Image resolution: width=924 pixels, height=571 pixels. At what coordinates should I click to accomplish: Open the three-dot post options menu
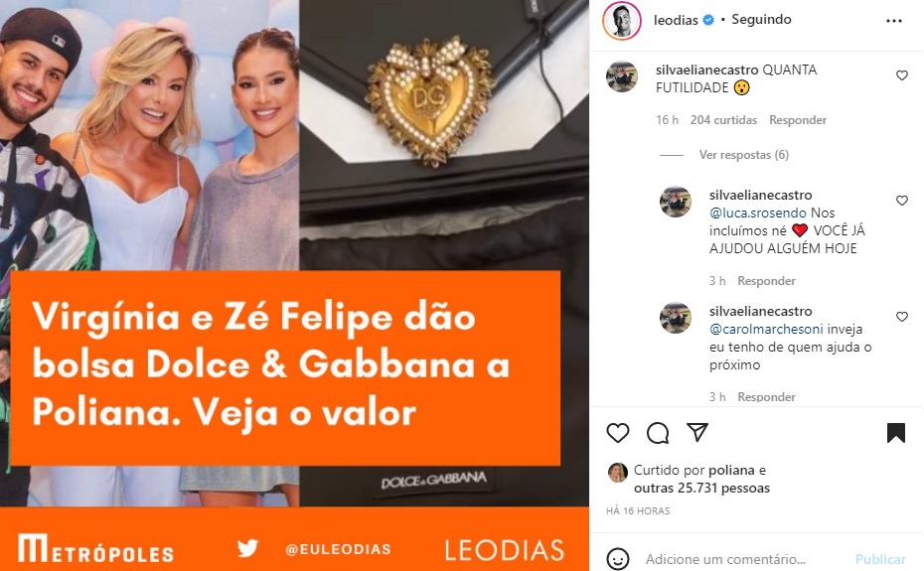(x=894, y=21)
